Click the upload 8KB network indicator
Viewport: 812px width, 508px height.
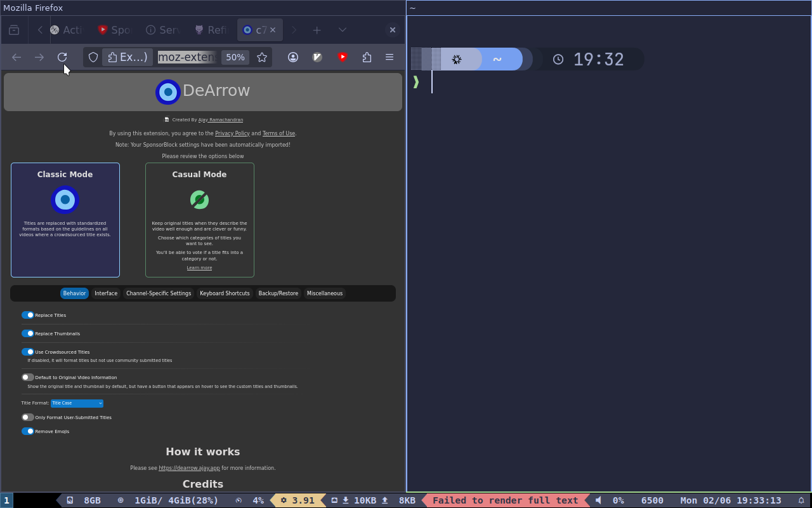pos(398,500)
